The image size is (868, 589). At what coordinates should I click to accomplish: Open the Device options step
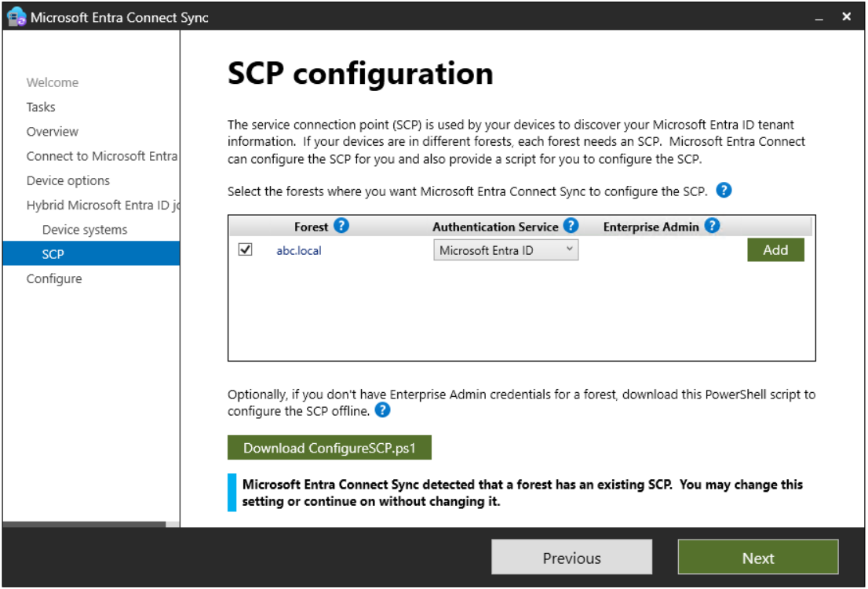pos(68,181)
